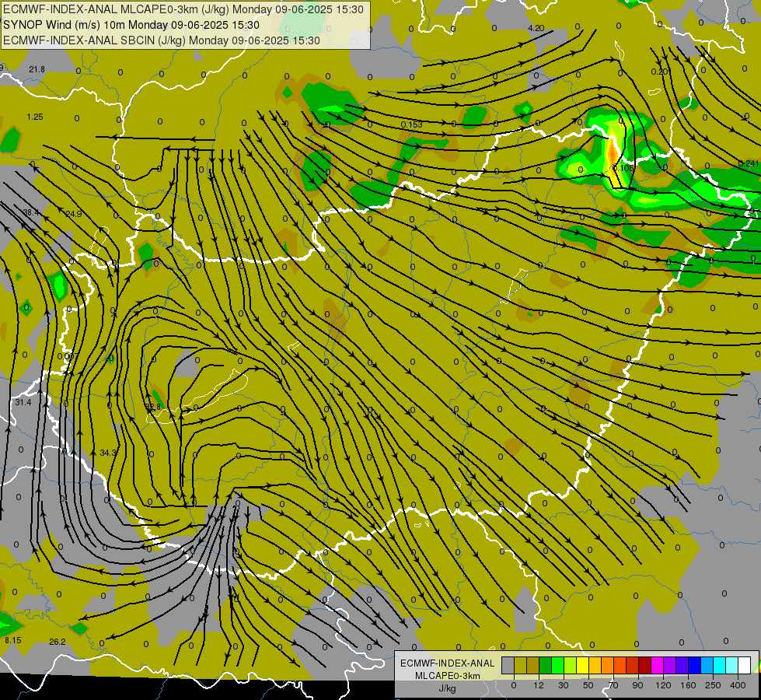Click the '0.106' map value
This screenshot has height=700, width=761.
click(623, 167)
